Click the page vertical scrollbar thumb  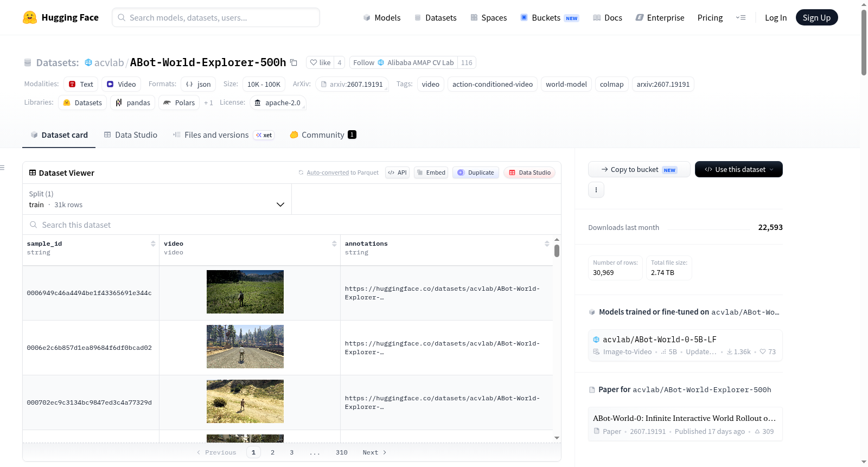coord(864,42)
